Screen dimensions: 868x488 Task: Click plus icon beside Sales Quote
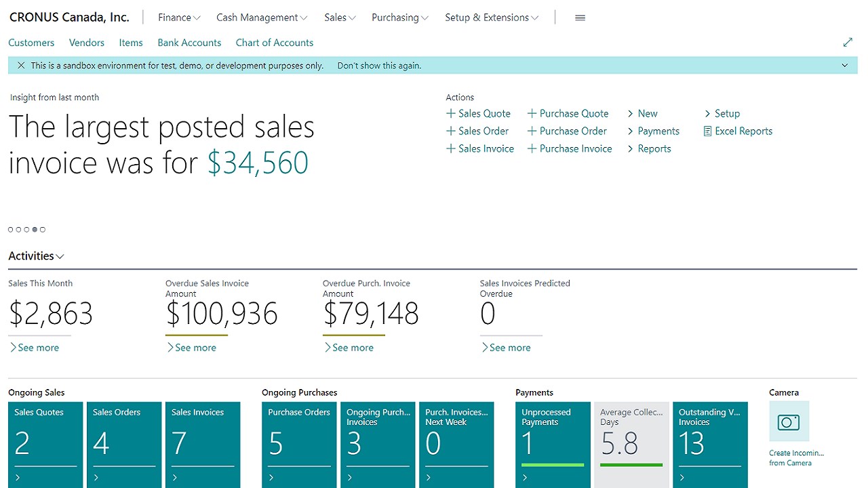point(451,114)
